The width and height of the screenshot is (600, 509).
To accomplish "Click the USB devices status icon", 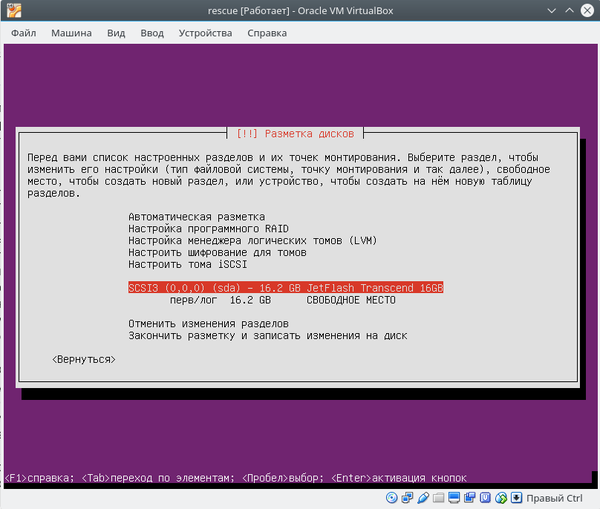I will [x=423, y=498].
